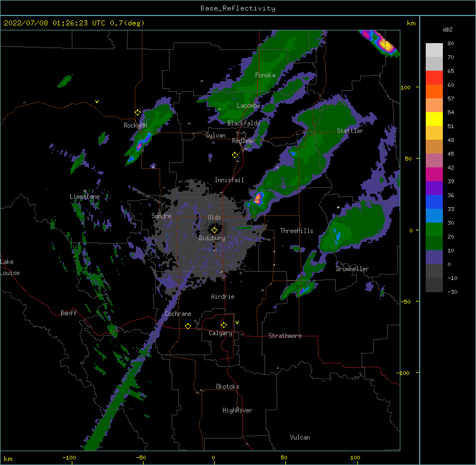This screenshot has width=476, height=465.
Task: Click the Okotoks label
Action: click(x=228, y=387)
